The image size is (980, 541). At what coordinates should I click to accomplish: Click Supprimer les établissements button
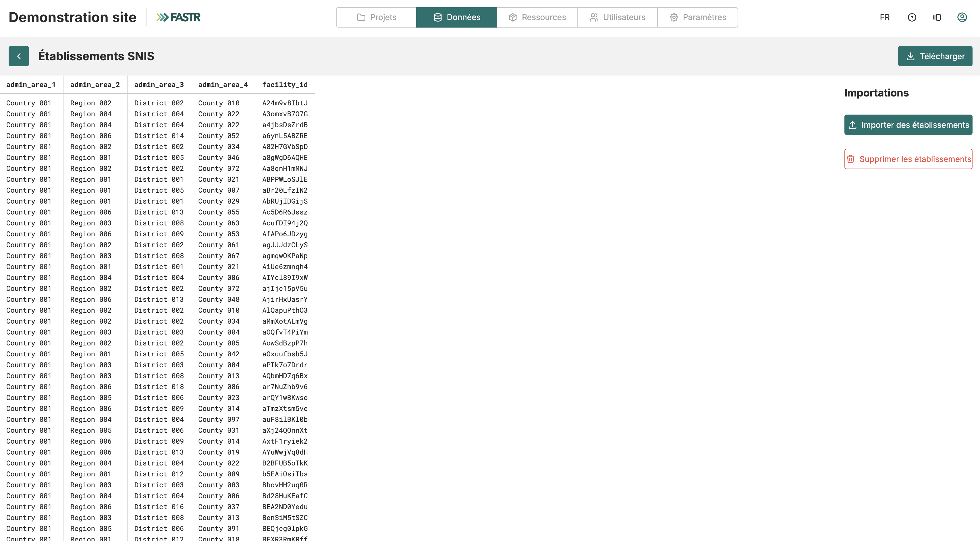click(908, 159)
